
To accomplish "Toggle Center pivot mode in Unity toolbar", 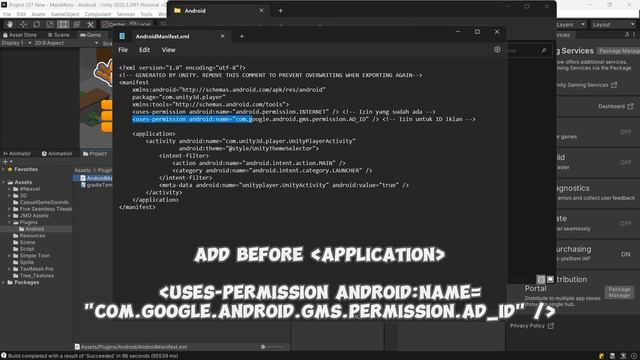I will click(114, 24).
